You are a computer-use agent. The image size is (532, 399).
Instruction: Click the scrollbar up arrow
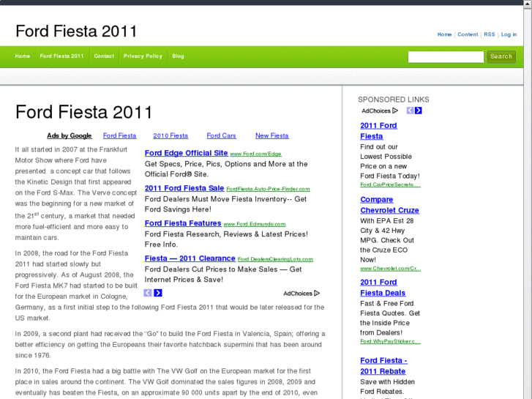click(528, 4)
